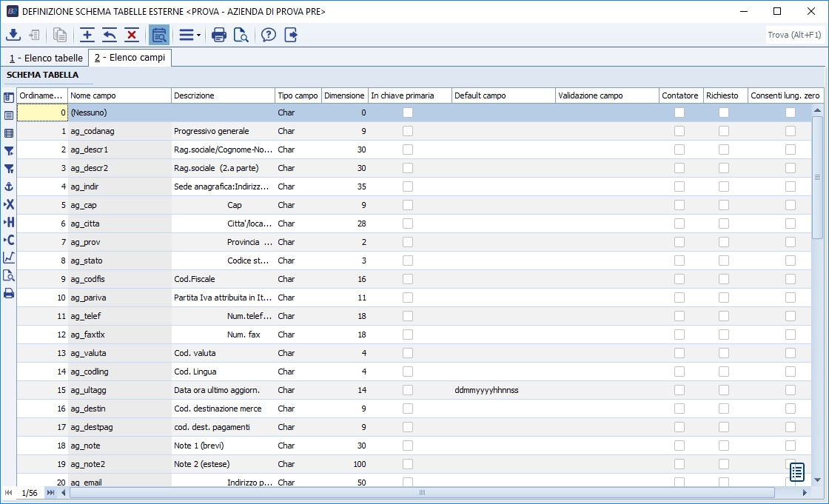Check 'In chiave primaria' for ag_codanag
The height and width of the screenshot is (504, 829).
(x=408, y=131)
